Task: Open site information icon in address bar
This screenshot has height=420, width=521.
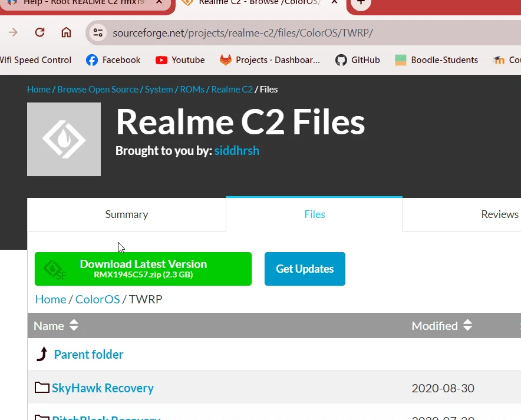Action: point(98,32)
